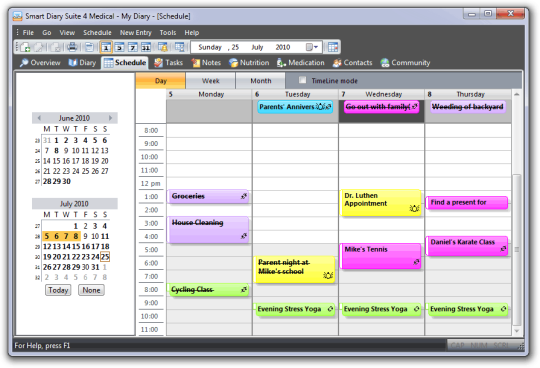Enable the TimeLine mode checkbox
Screen dimensions: 540x368
(302, 80)
